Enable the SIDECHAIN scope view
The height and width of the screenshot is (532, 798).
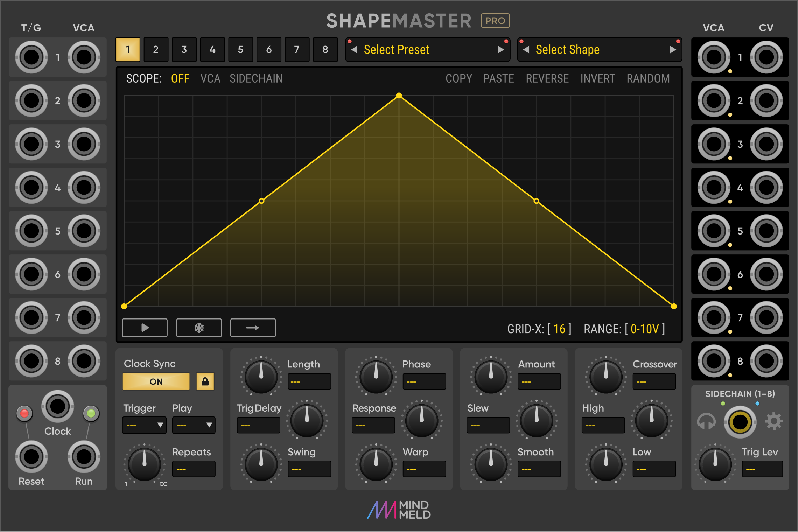click(x=257, y=78)
